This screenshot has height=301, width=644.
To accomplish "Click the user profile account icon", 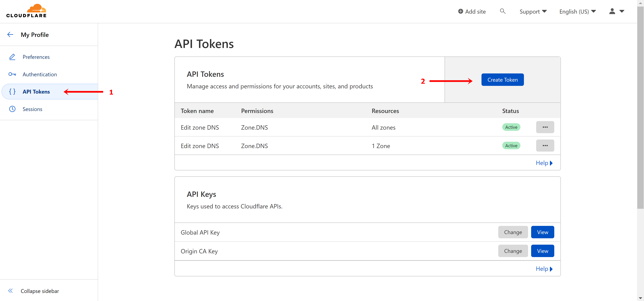I will [612, 11].
